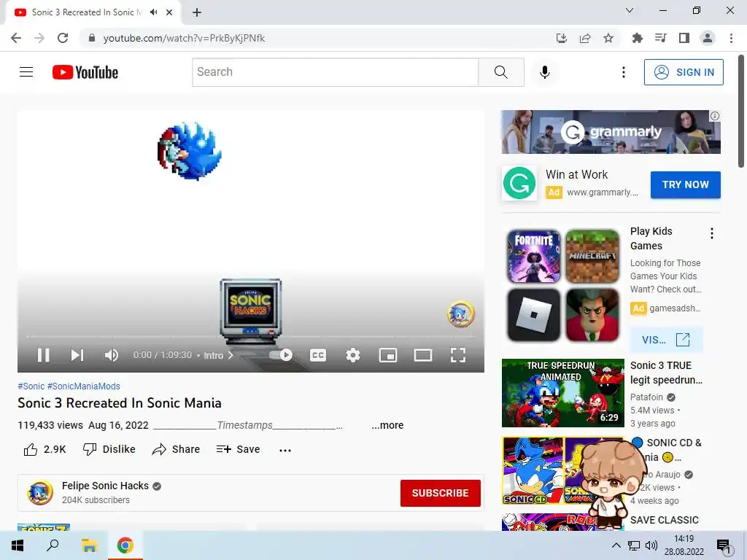The width and height of the screenshot is (747, 560).
Task: Bookmark this page with star
Action: (608, 38)
